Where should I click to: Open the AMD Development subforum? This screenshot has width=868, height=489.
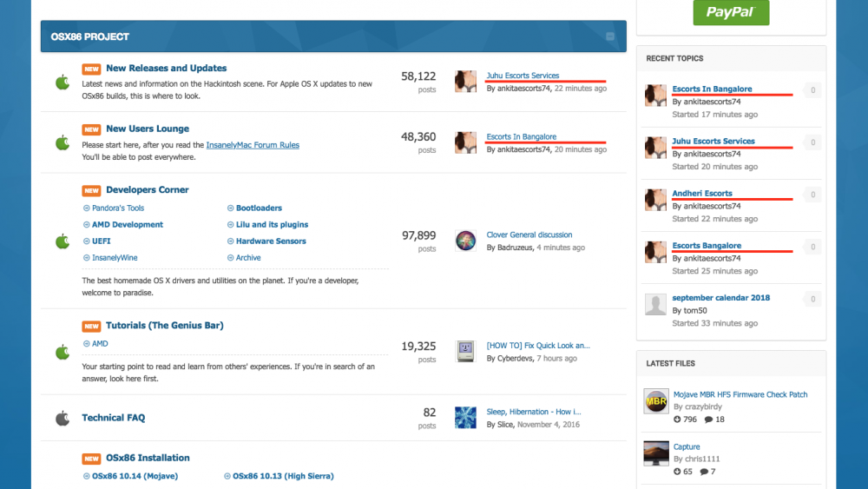128,224
